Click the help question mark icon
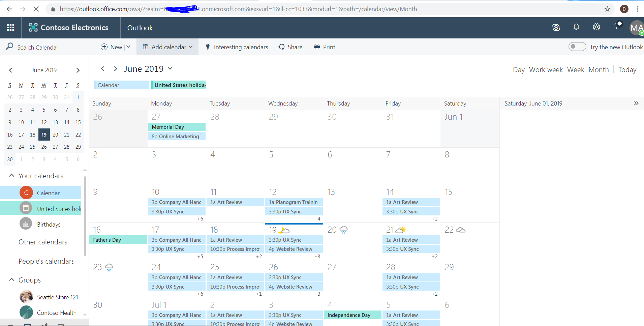The width and height of the screenshot is (644, 326). (x=617, y=27)
